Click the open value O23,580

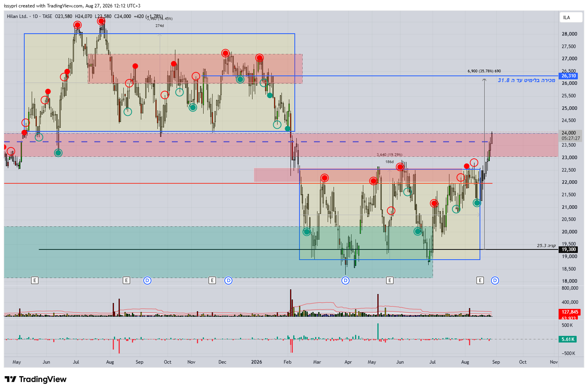pyautogui.click(x=63, y=16)
